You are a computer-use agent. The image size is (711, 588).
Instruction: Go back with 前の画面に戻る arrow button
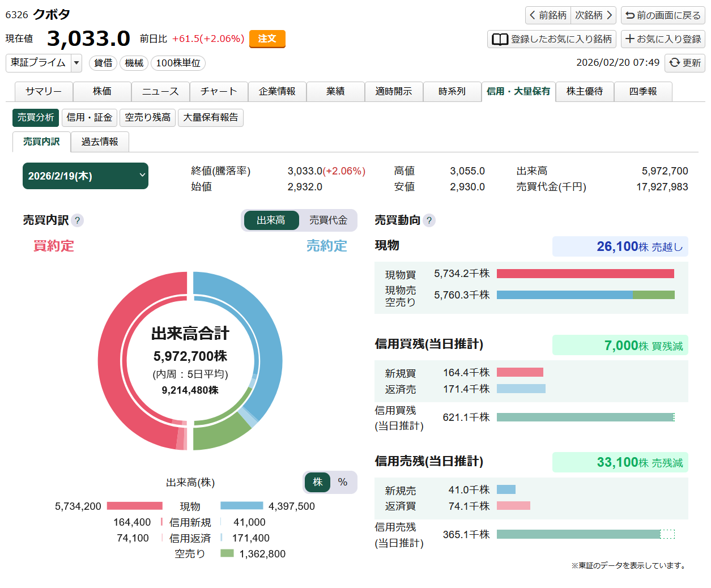[x=663, y=15]
